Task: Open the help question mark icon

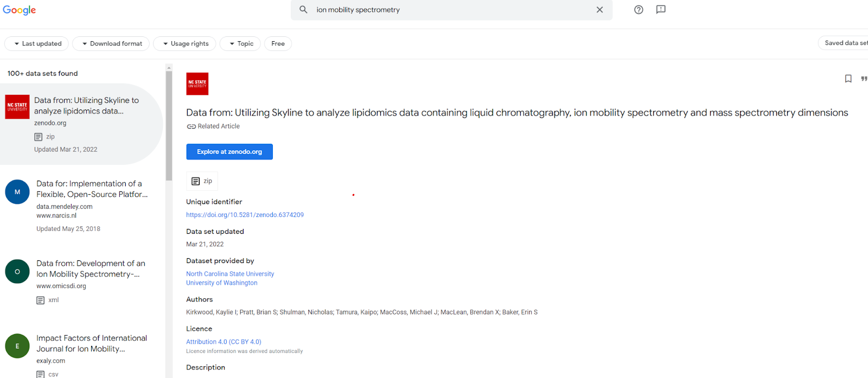Action: tap(639, 10)
